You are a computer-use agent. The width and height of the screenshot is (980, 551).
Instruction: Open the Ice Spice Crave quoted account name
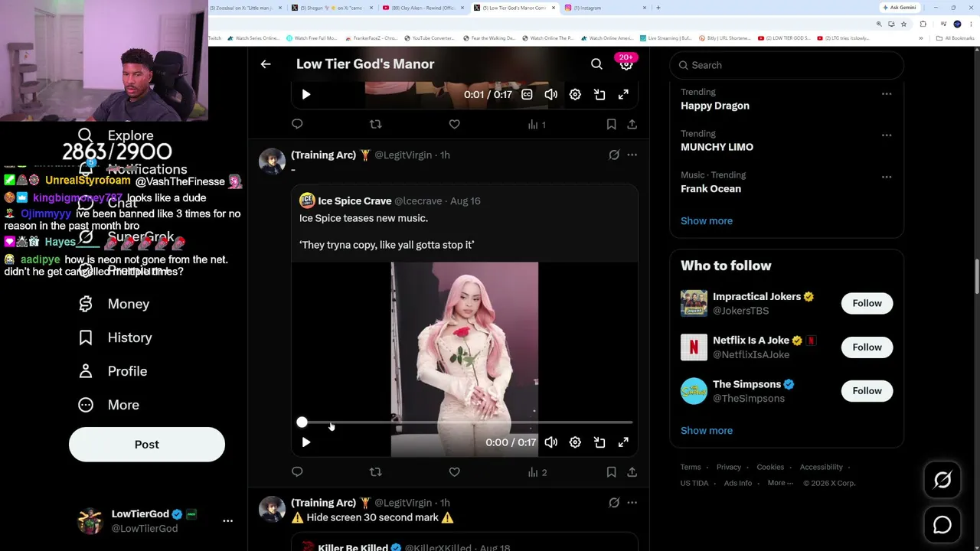click(x=354, y=201)
